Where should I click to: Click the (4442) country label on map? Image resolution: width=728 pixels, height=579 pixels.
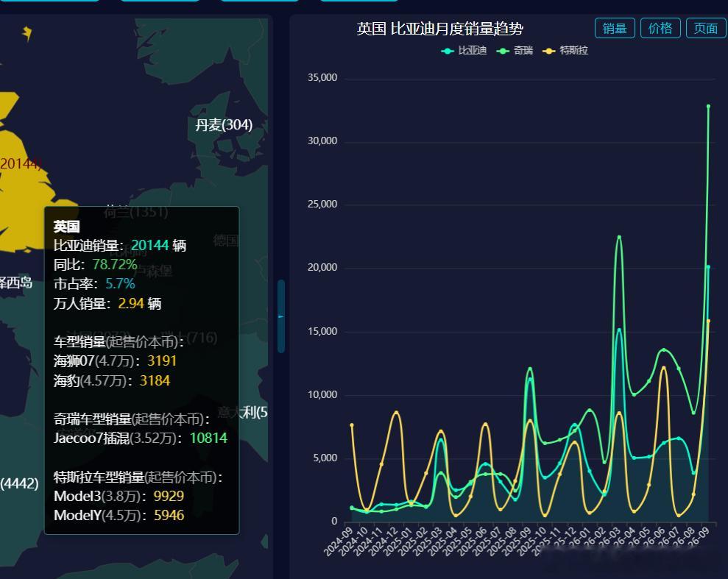(x=19, y=484)
